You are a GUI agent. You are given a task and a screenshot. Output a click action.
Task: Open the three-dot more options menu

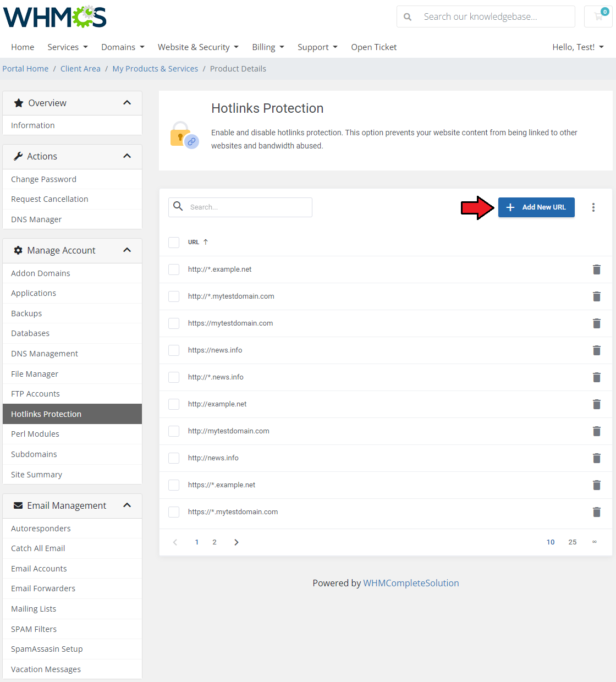593,207
